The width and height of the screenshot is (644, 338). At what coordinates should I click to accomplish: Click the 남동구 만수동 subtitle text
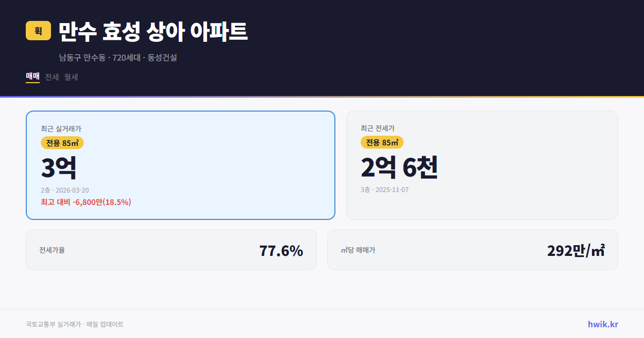(119, 58)
